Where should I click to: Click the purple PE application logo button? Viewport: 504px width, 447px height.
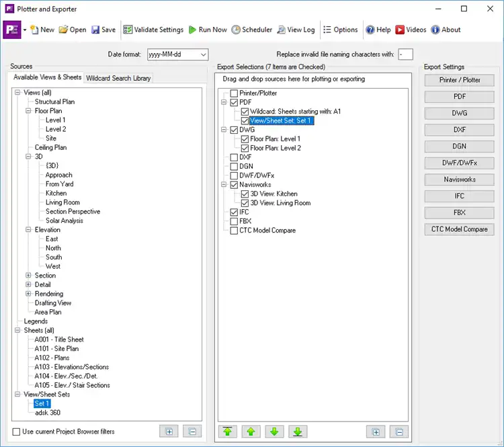click(x=12, y=30)
